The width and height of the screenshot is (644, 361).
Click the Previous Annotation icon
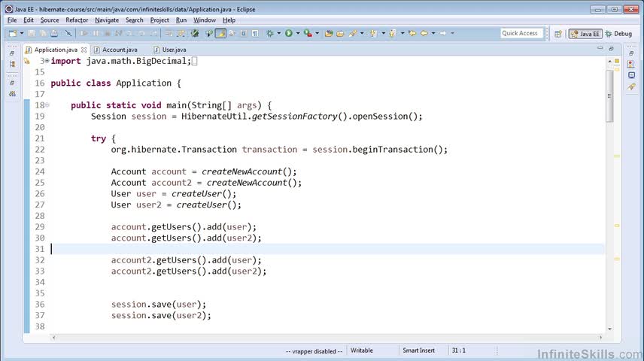393,33
